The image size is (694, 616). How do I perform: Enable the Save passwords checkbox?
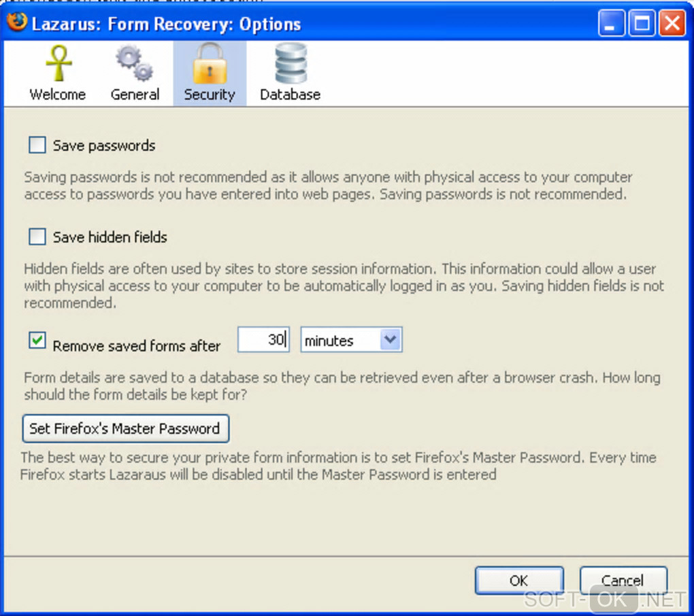[37, 145]
